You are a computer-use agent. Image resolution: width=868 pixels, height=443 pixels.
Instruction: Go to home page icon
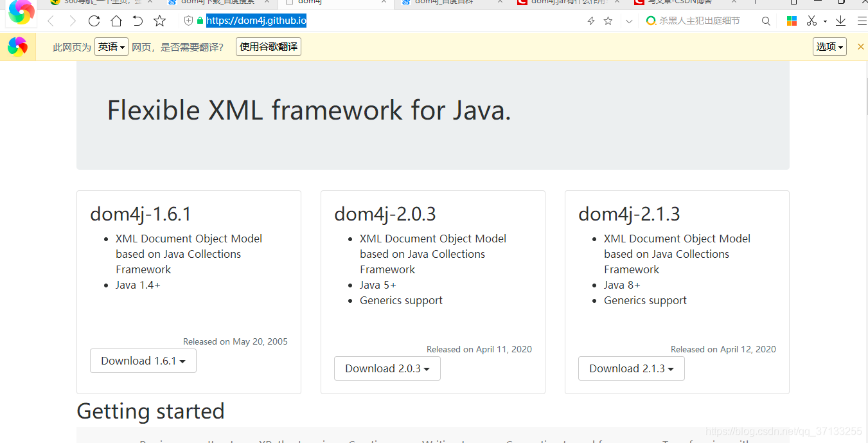(116, 21)
